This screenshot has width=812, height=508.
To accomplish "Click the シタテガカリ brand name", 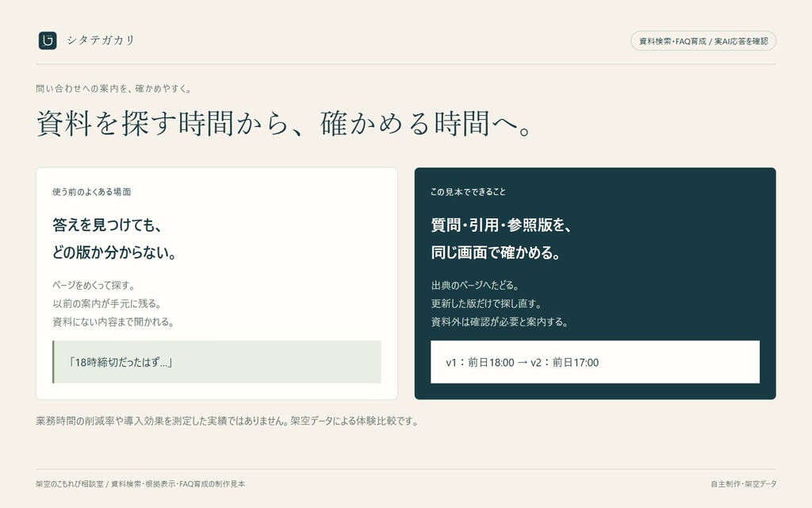I will click(x=101, y=40).
